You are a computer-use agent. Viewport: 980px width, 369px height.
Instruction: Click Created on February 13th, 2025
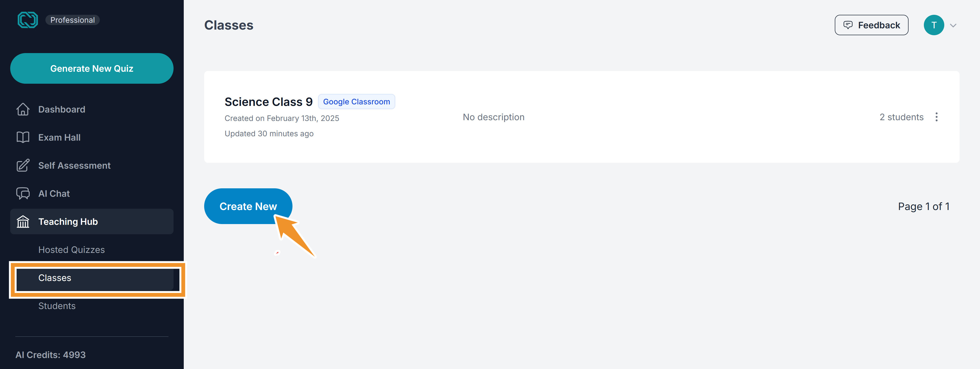coord(281,118)
